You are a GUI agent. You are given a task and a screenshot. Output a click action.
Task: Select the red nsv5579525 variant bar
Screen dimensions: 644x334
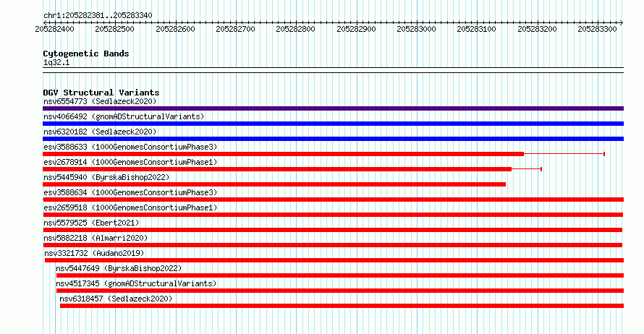(332, 230)
